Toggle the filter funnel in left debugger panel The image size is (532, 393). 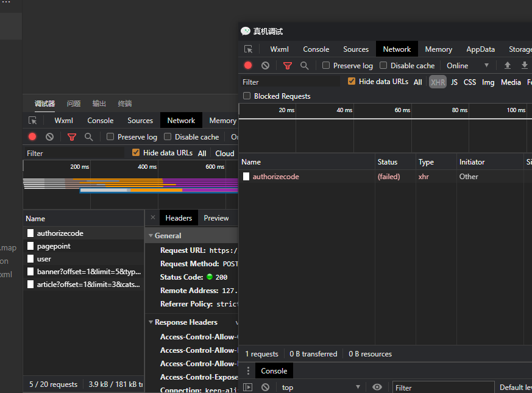tap(71, 136)
